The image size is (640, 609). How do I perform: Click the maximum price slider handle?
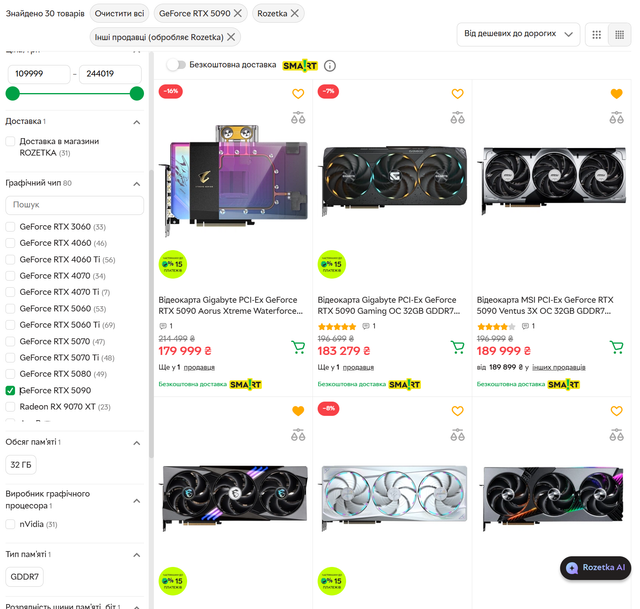pyautogui.click(x=137, y=93)
